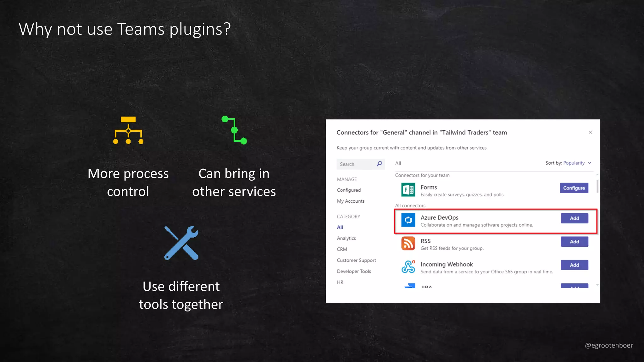The height and width of the screenshot is (362, 644).
Task: Click the 'Get RSS feeds for your group.' description
Action: (452, 248)
